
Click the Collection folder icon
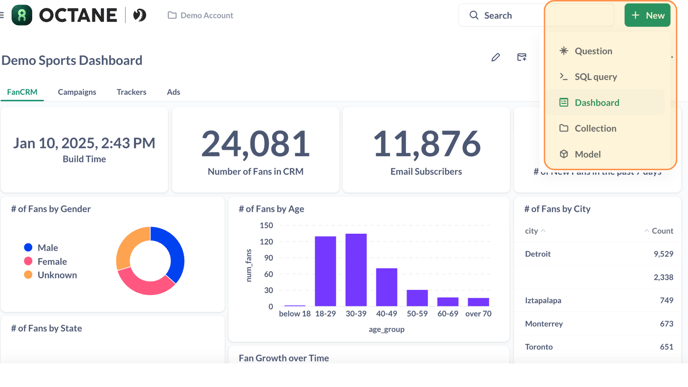(x=564, y=128)
